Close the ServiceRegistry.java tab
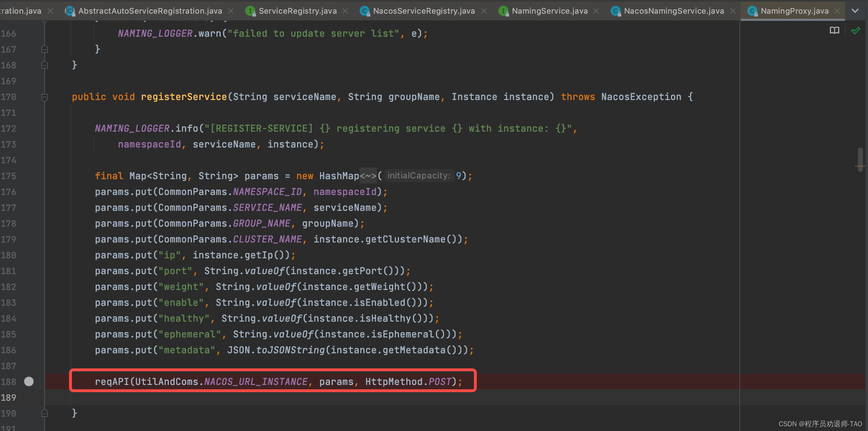The height and width of the screenshot is (431, 868). 345,11
